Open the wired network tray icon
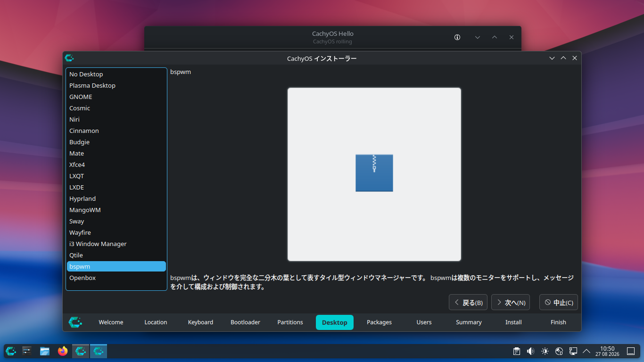644x362 pixels. click(x=573, y=351)
